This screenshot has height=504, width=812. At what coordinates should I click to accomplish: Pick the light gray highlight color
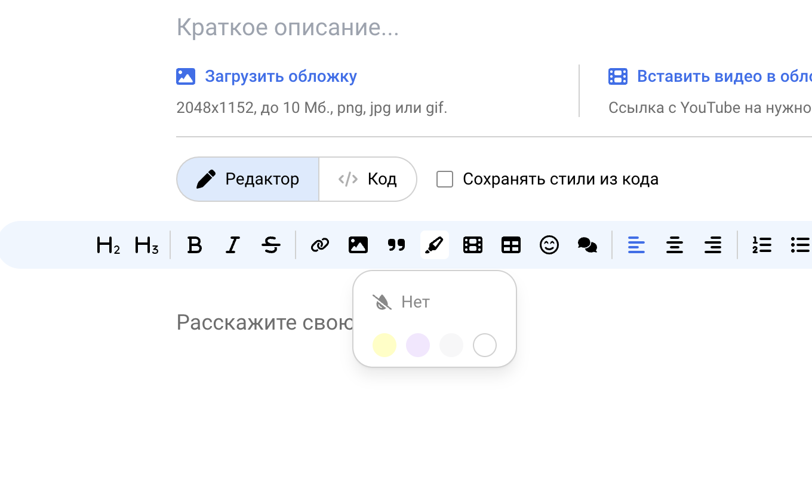coord(451,345)
